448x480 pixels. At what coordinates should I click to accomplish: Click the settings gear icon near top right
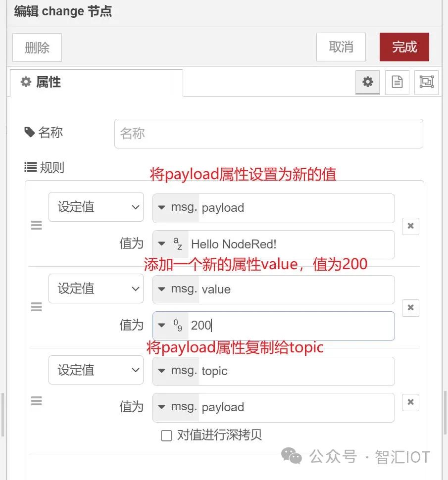[367, 82]
